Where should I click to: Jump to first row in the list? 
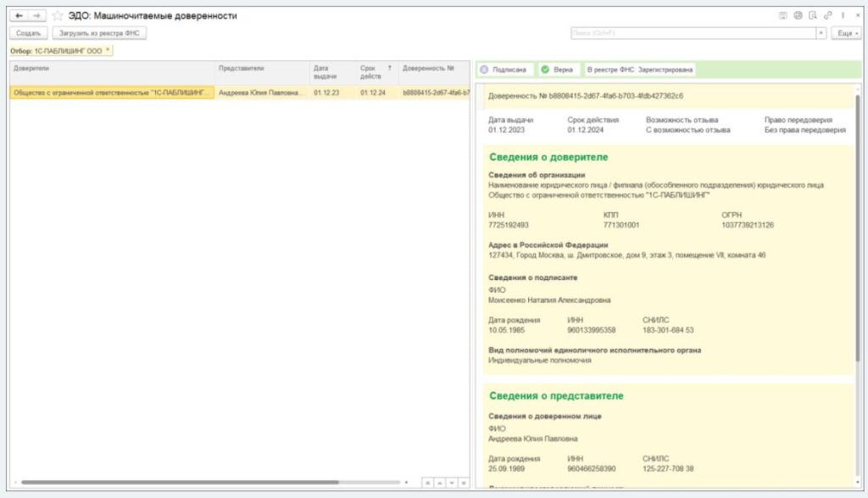tap(427, 483)
